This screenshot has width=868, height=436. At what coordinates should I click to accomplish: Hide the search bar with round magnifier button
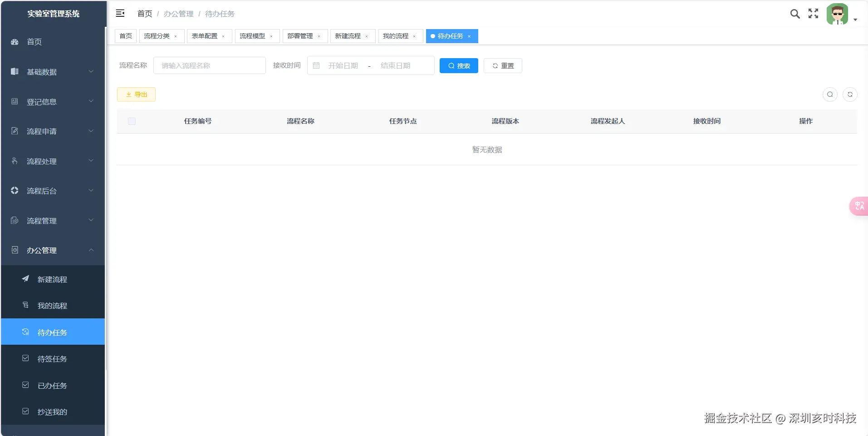click(830, 94)
